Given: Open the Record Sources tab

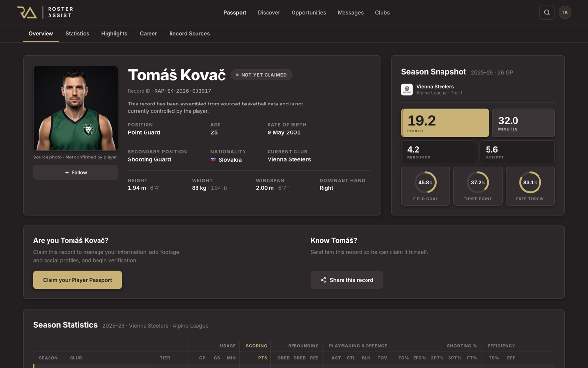Looking at the screenshot, I should 189,33.
